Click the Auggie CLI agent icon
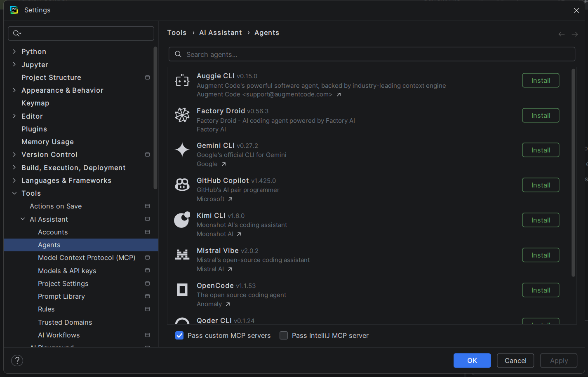Image resolution: width=588 pixels, height=377 pixels. pyautogui.click(x=182, y=81)
